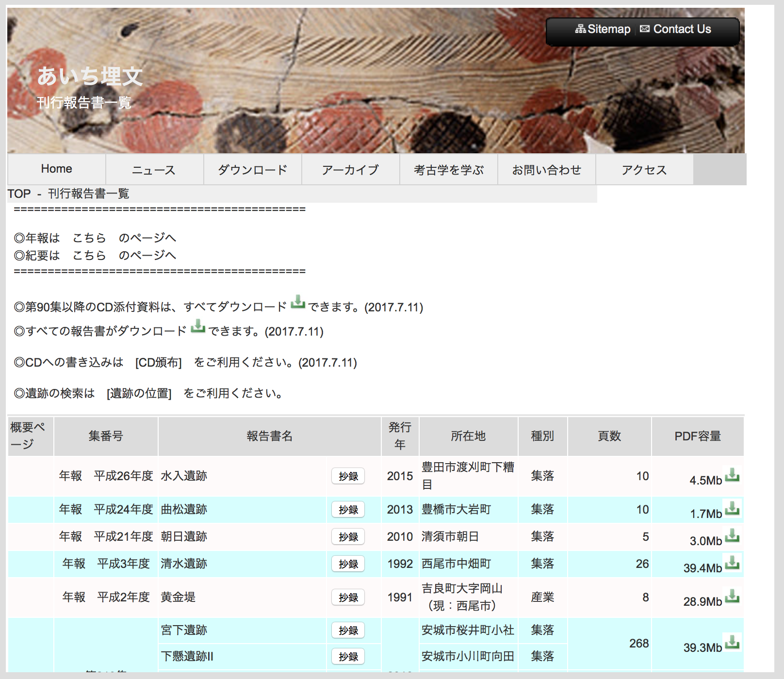Click the PDF容量 column header
The width and height of the screenshot is (784, 679).
[x=698, y=436]
